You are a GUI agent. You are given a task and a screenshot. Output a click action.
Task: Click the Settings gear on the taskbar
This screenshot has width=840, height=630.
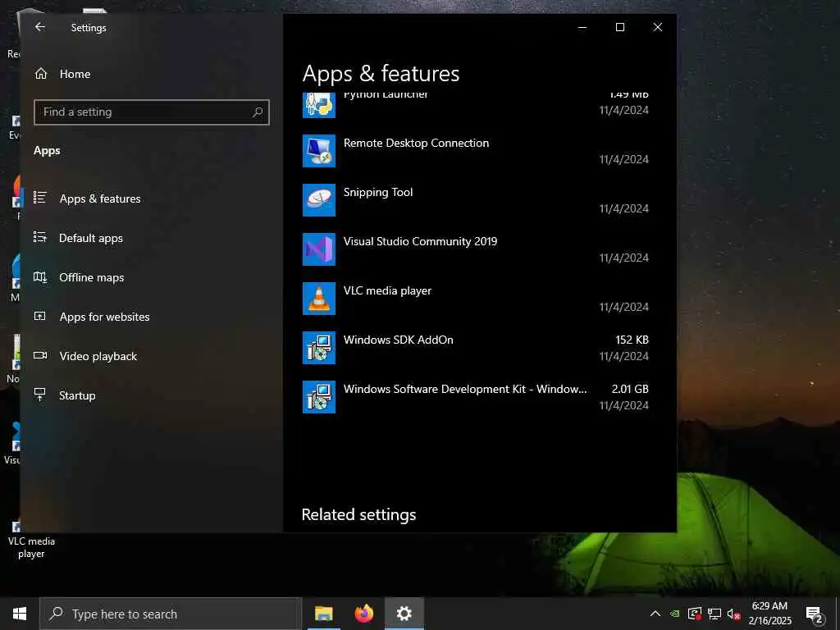pyautogui.click(x=404, y=614)
